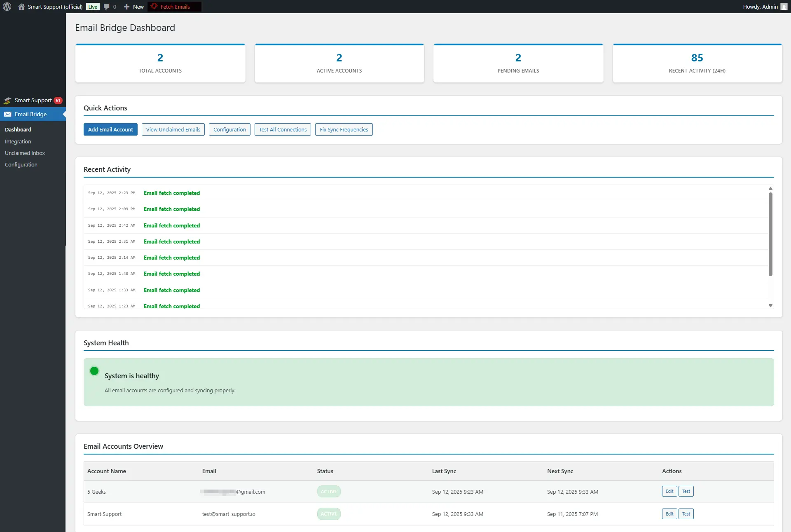Click the Last Sync column header

tap(444, 471)
